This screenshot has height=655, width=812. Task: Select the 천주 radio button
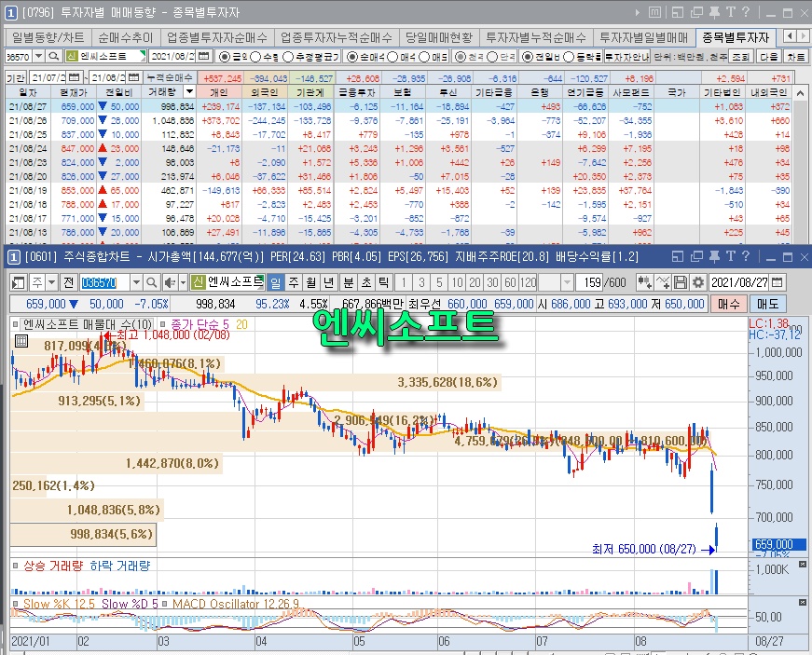coord(460,57)
